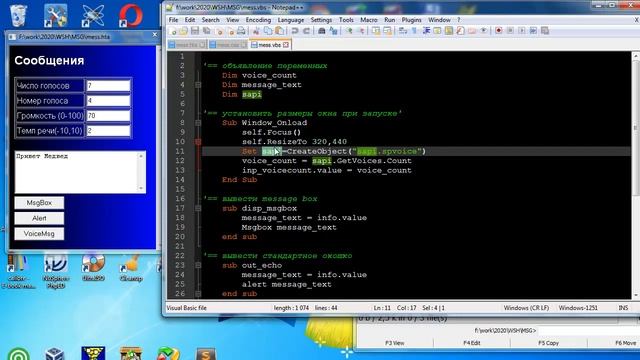Screen dimensions: 640x360
Task: Click the F3 View button in file manager
Action: point(395,343)
